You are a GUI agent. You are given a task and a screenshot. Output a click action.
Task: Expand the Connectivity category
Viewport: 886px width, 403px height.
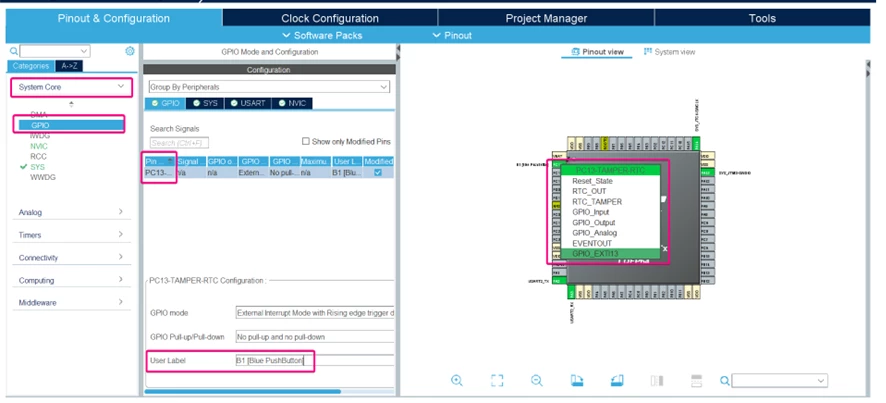[x=71, y=257]
